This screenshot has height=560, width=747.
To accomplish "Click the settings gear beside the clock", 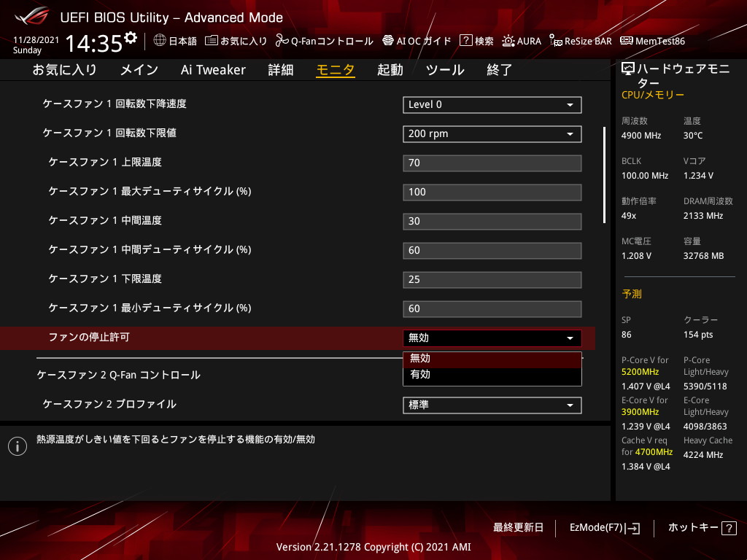I will (x=131, y=38).
